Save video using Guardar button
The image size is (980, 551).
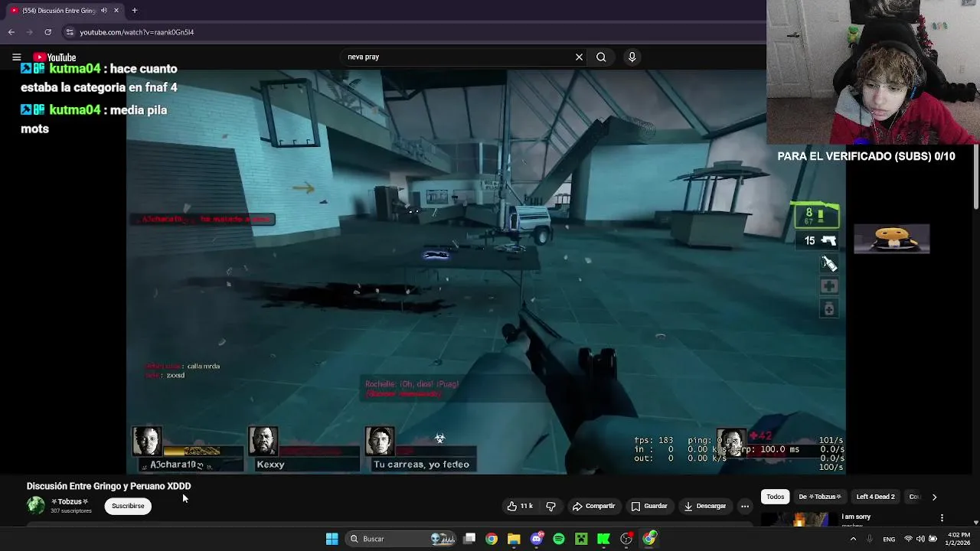click(649, 506)
